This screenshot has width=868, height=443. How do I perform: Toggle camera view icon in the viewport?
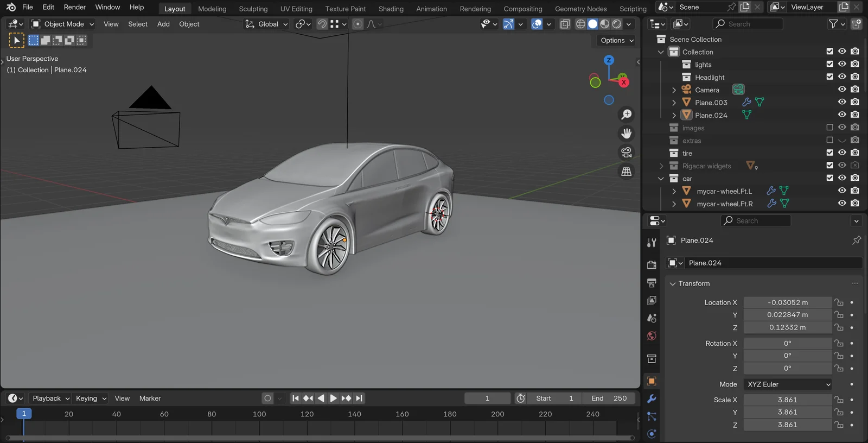point(627,153)
